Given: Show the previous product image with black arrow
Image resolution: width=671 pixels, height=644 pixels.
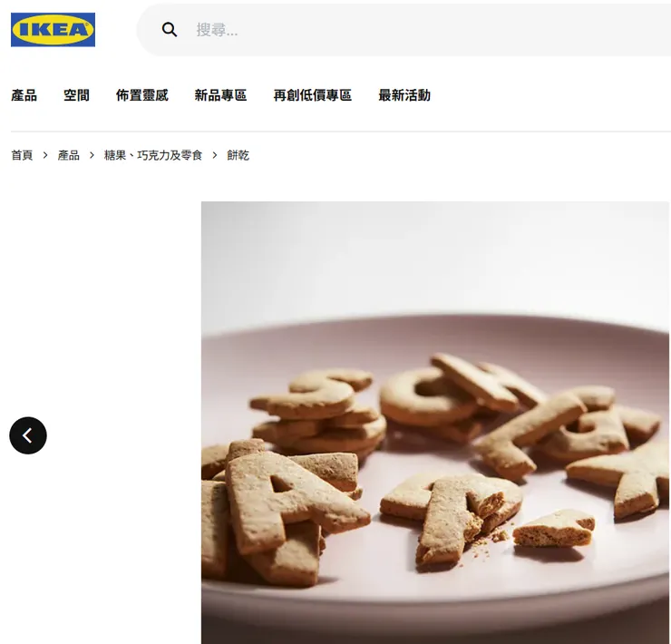Looking at the screenshot, I should click(28, 435).
